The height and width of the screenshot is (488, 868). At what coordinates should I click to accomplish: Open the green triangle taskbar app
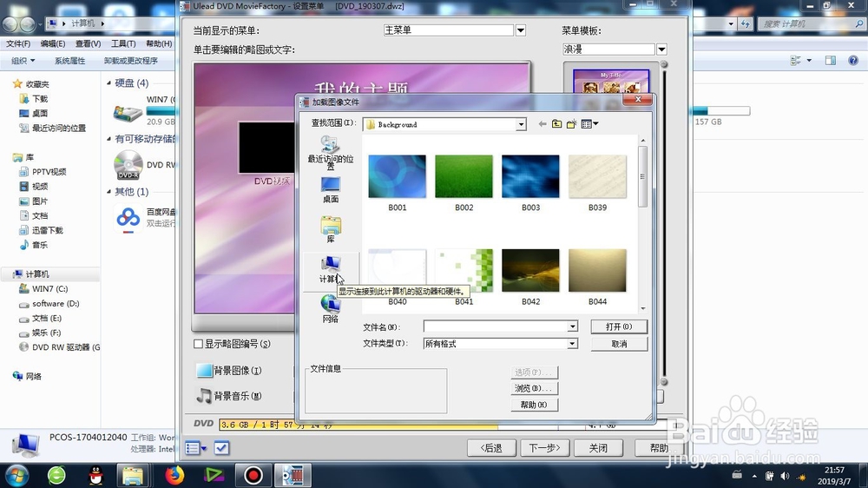(x=214, y=475)
